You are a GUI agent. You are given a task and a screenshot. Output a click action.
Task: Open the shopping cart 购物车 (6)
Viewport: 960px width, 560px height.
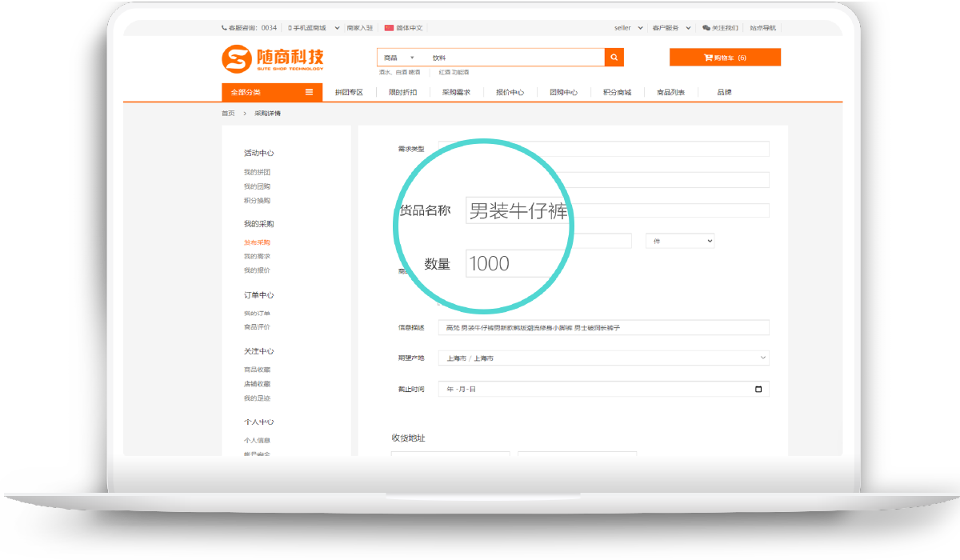pos(725,58)
